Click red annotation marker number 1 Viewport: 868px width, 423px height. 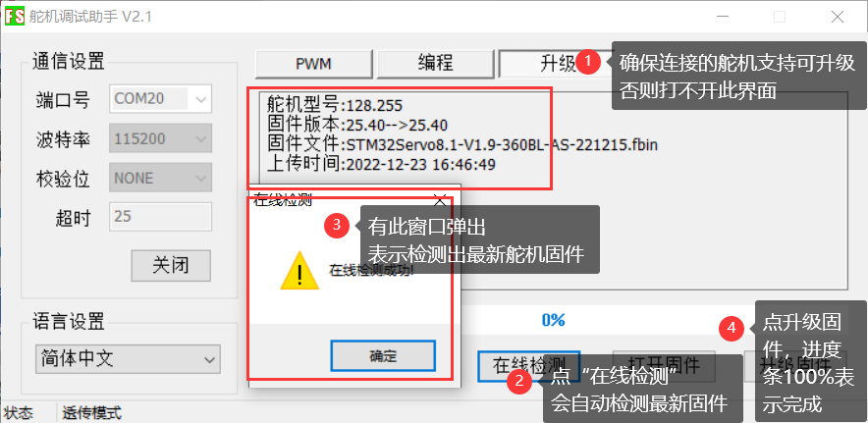tap(588, 62)
